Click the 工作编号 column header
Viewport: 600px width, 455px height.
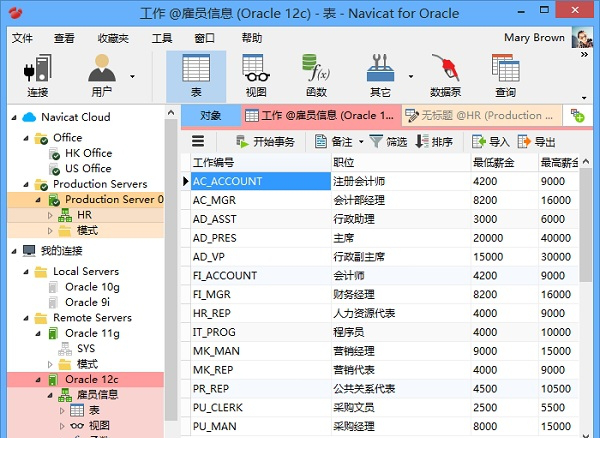[x=261, y=163]
